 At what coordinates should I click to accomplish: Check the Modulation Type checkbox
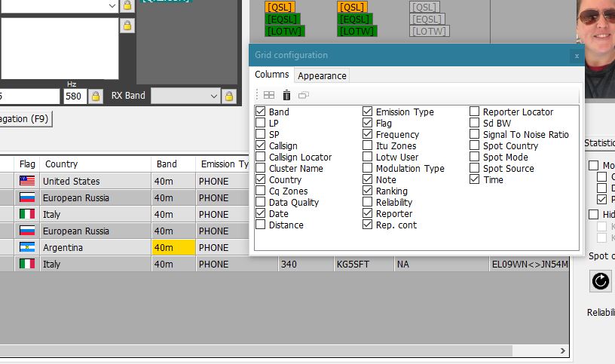368,168
